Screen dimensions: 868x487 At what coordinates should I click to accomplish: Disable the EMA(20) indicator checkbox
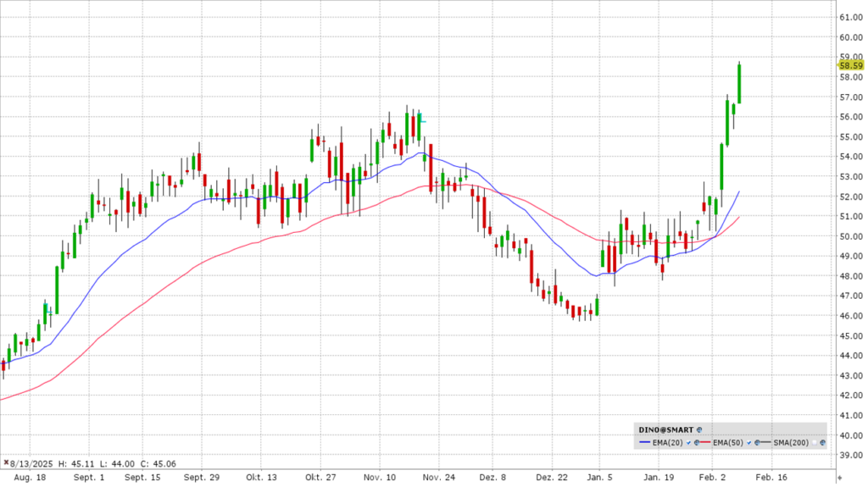[x=688, y=443]
